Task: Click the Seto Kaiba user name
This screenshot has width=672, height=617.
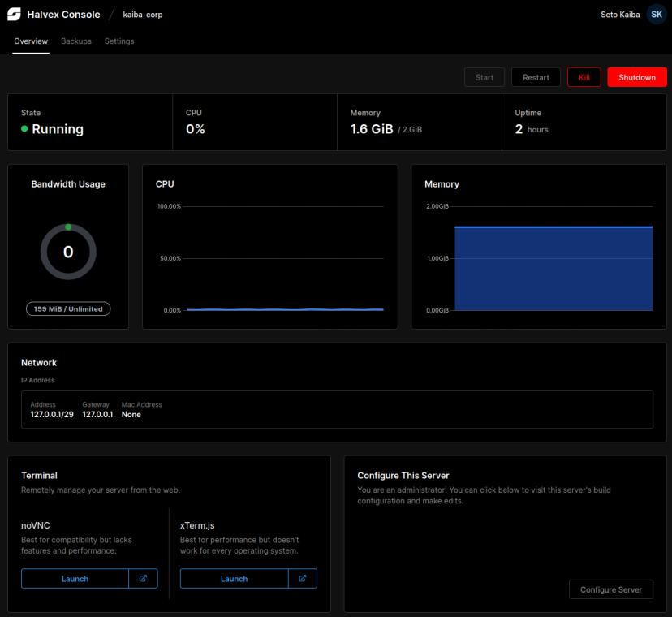Action: pyautogui.click(x=620, y=15)
